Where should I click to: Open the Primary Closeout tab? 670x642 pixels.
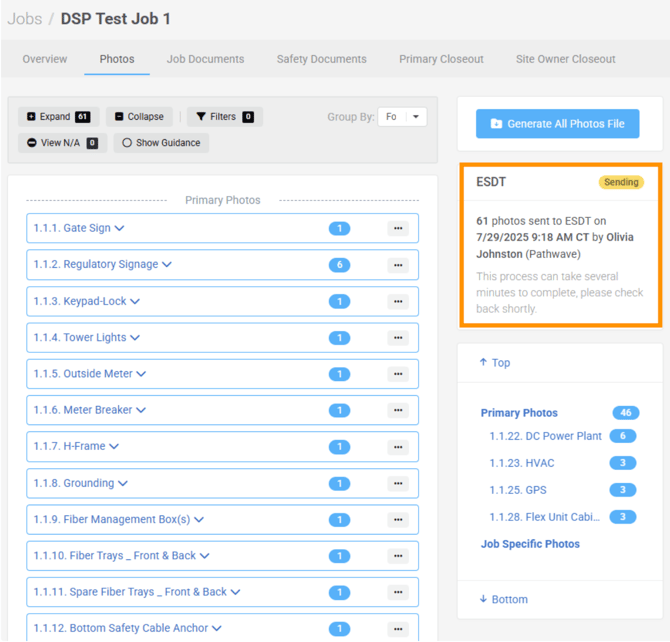[441, 59]
